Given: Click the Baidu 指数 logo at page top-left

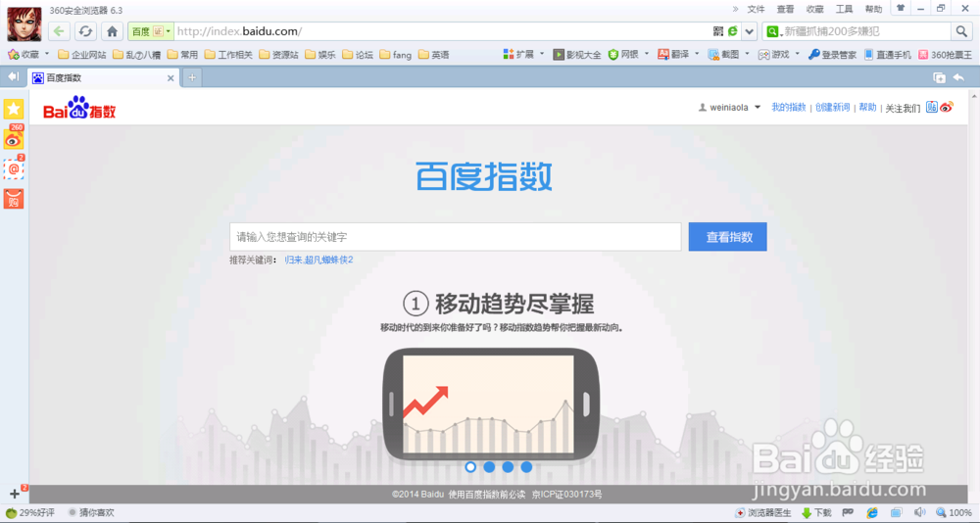Looking at the screenshot, I should pos(79,108).
